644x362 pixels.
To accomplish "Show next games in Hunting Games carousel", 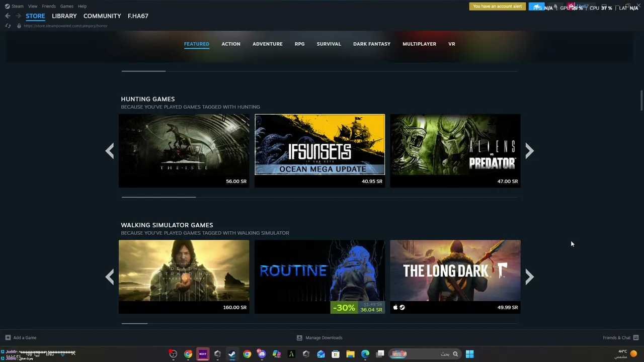I will [x=529, y=151].
